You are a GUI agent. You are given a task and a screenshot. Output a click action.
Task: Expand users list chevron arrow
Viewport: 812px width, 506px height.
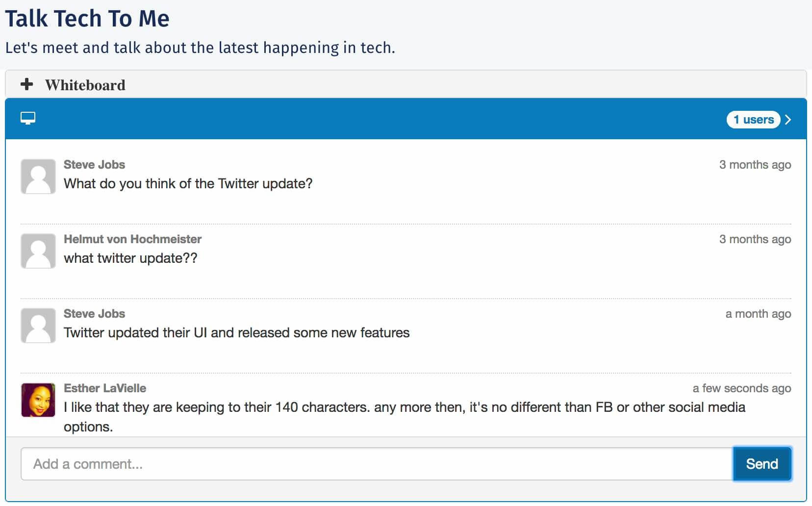click(788, 120)
